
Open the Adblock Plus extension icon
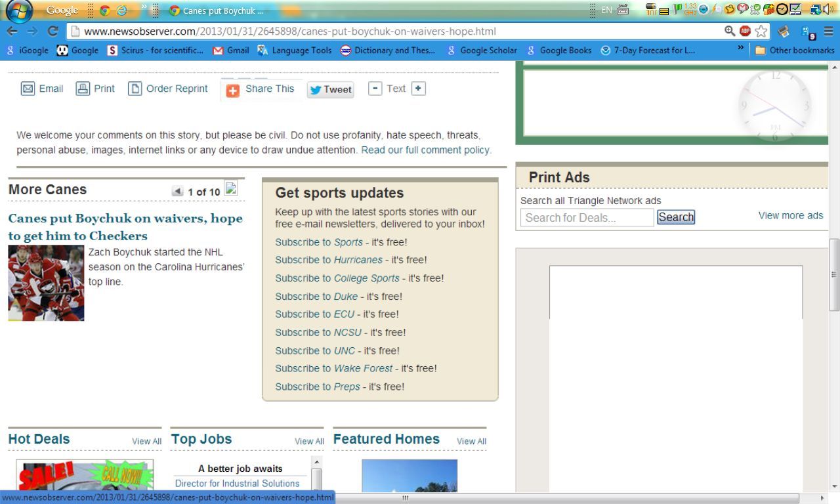745,31
